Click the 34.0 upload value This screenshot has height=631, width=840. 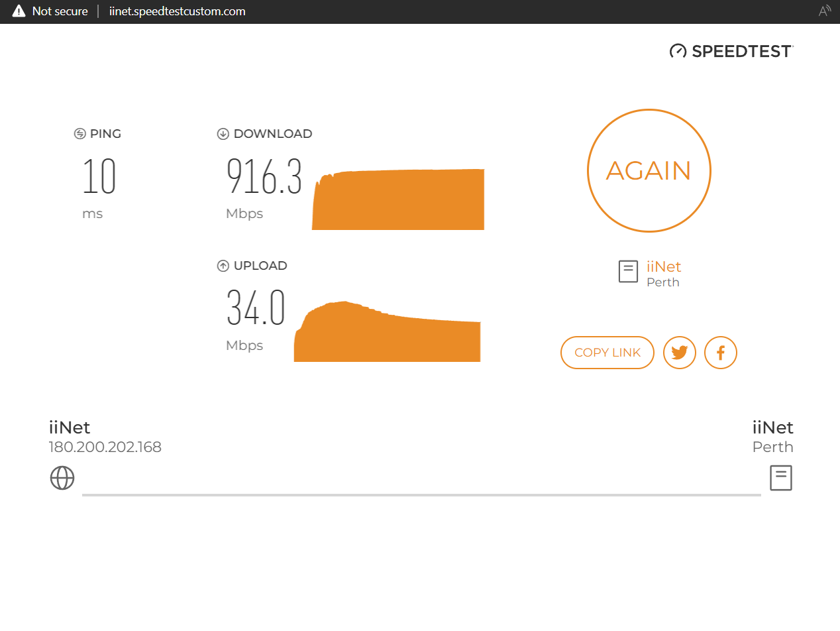coord(256,308)
